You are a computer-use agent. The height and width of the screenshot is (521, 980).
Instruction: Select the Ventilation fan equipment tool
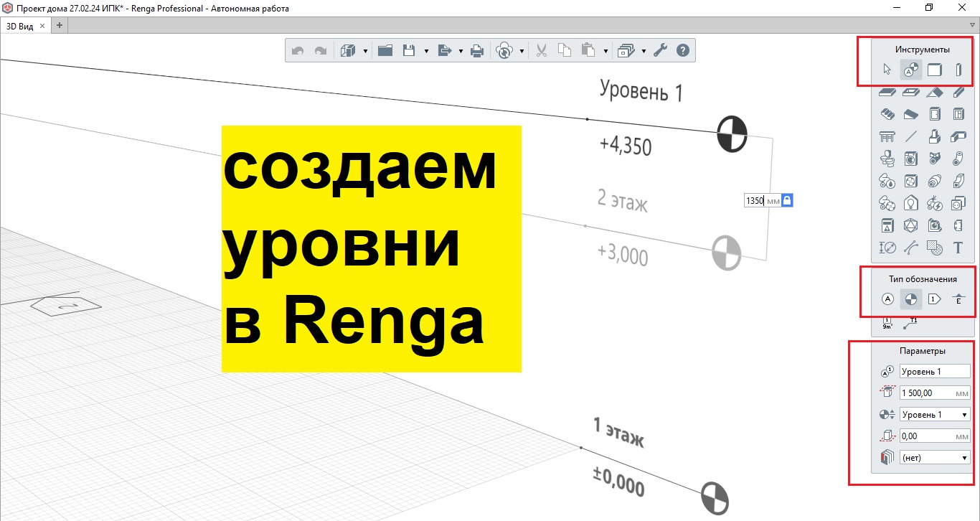point(910,181)
